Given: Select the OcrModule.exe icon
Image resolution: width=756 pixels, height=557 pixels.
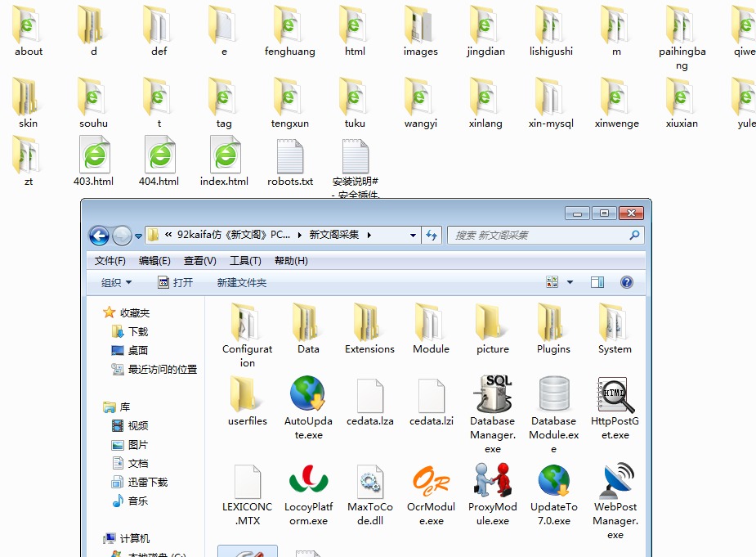Looking at the screenshot, I should pos(431,481).
